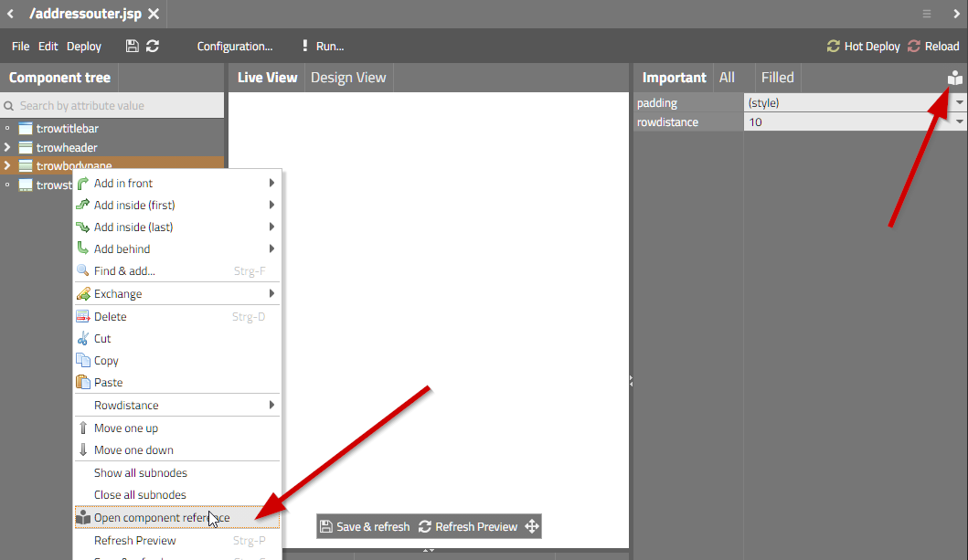This screenshot has width=968, height=560.
Task: Open the rowdistance value dropdown
Action: click(960, 122)
